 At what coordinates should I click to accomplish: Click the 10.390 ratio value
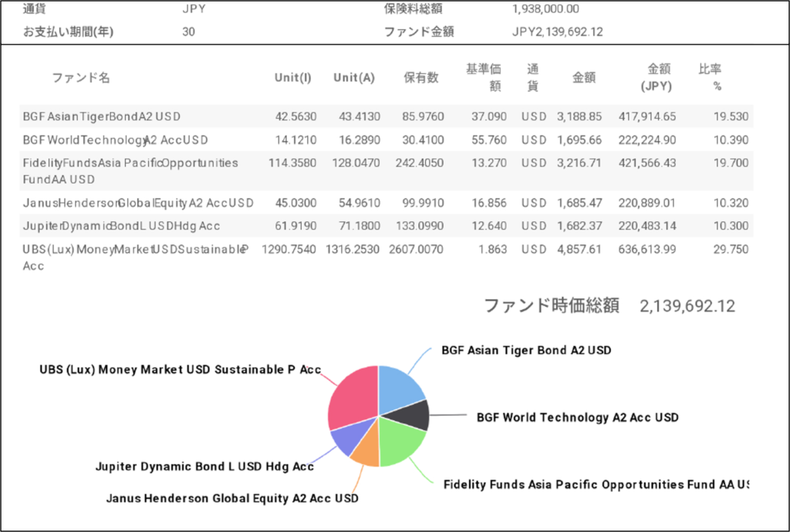(731, 140)
